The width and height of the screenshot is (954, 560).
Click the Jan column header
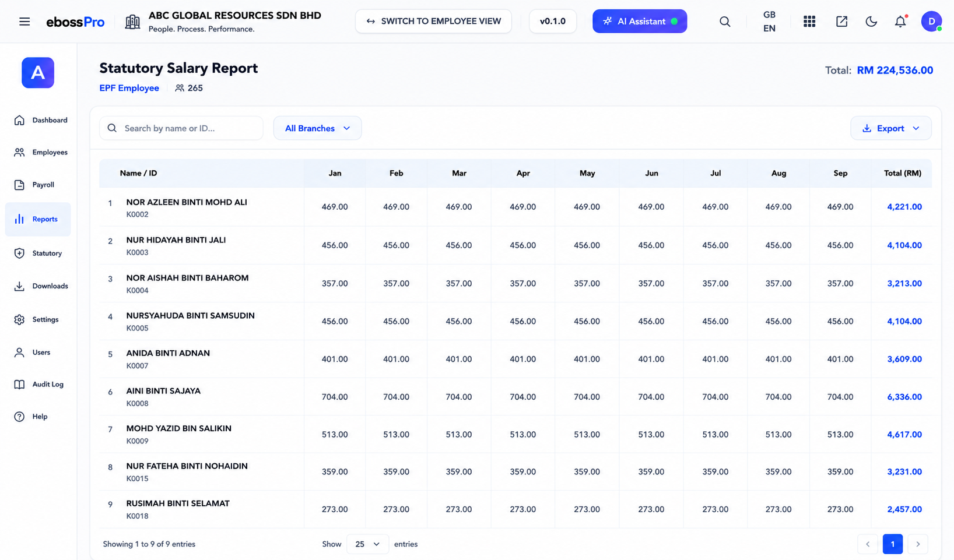[335, 173]
